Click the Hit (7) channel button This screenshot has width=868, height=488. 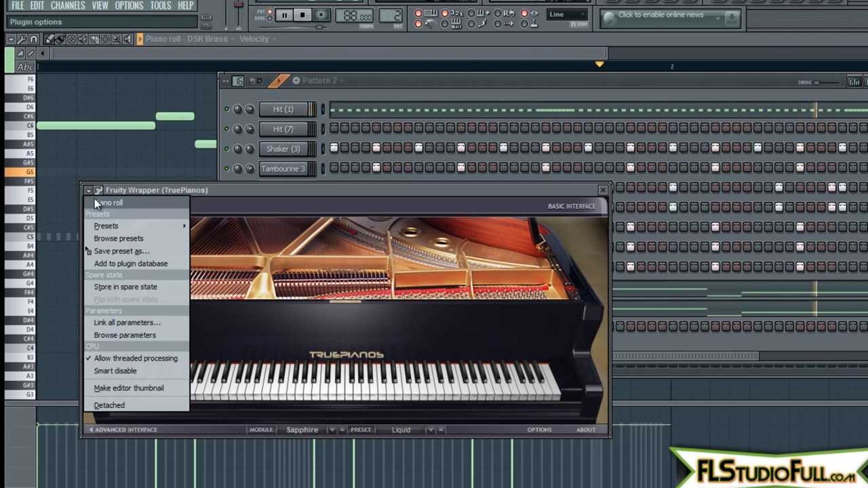(283, 129)
